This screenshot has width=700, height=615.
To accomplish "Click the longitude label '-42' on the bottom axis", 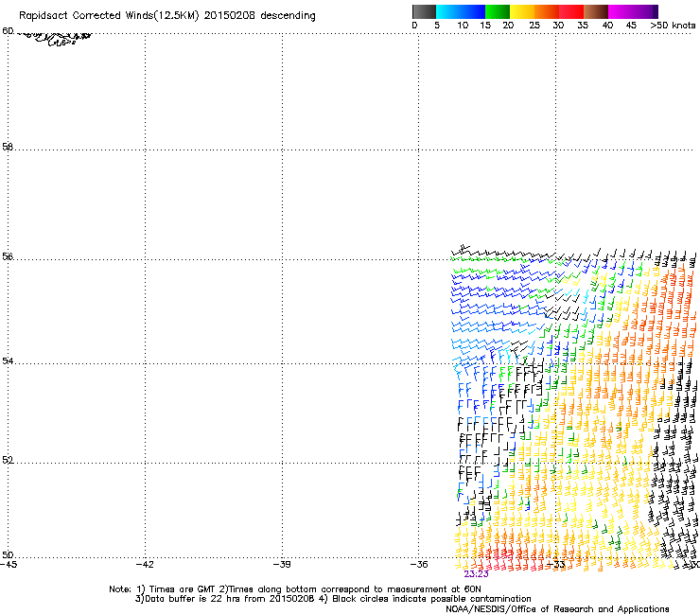I will pyautogui.click(x=145, y=565).
